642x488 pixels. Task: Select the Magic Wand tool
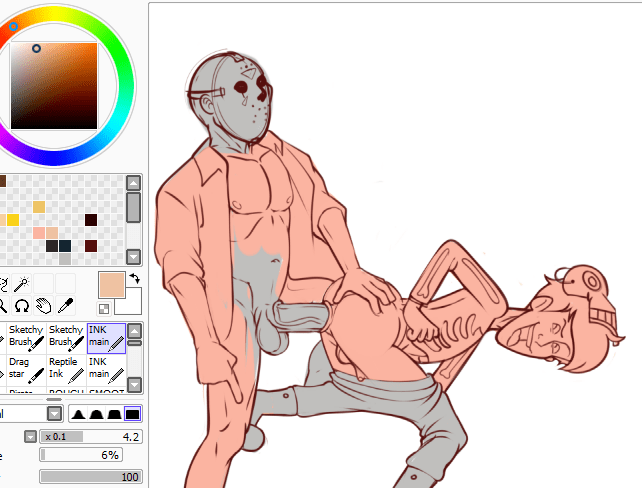19,284
